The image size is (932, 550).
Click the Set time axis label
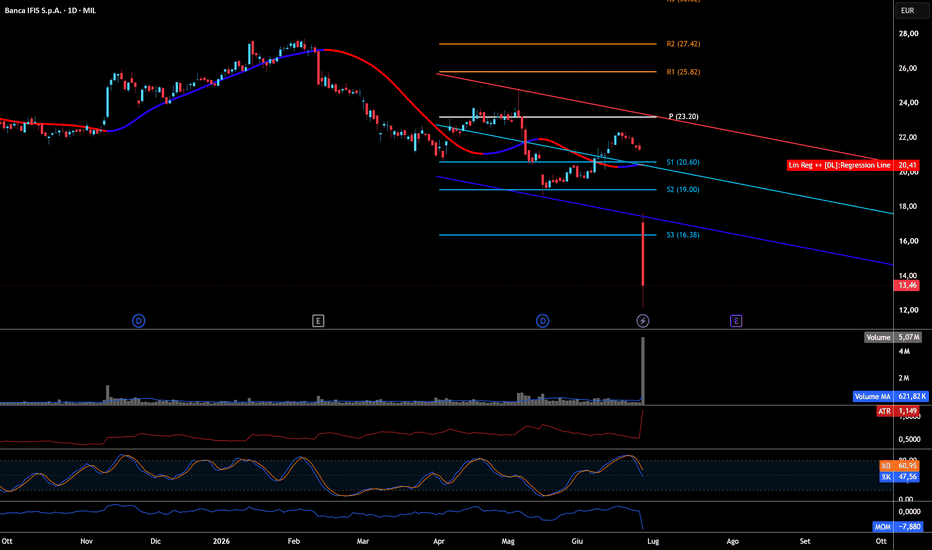pyautogui.click(x=805, y=541)
